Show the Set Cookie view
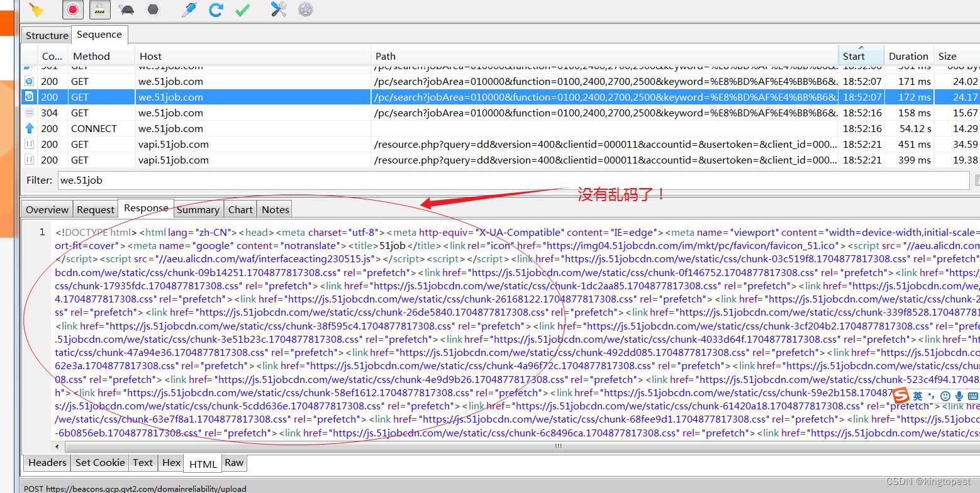980x493 pixels. [x=100, y=462]
